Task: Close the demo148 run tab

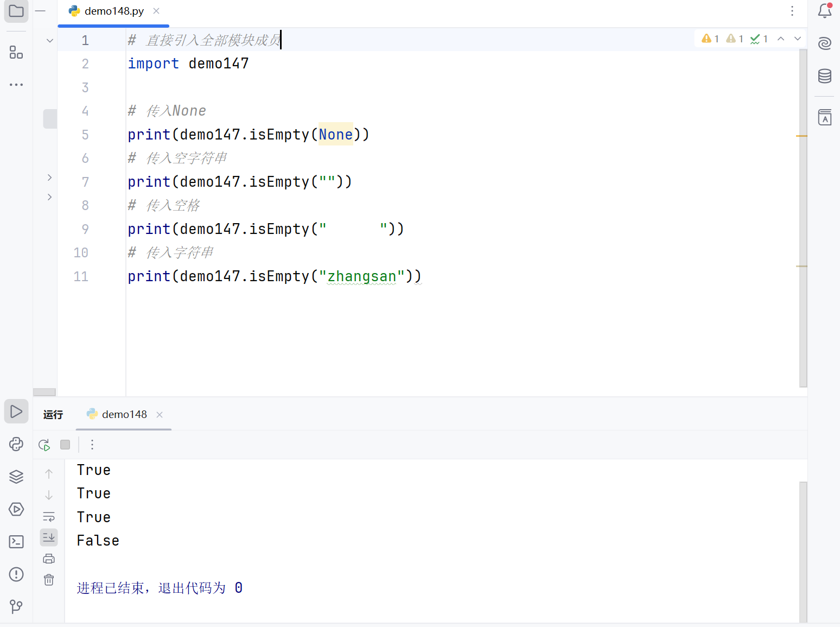Action: (160, 415)
